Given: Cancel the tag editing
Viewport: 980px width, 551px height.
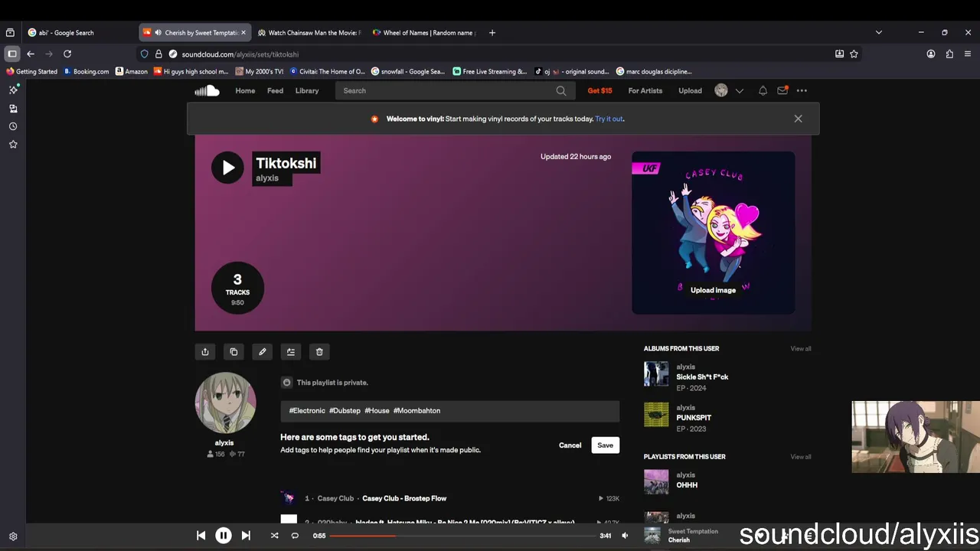Looking at the screenshot, I should coord(570,445).
